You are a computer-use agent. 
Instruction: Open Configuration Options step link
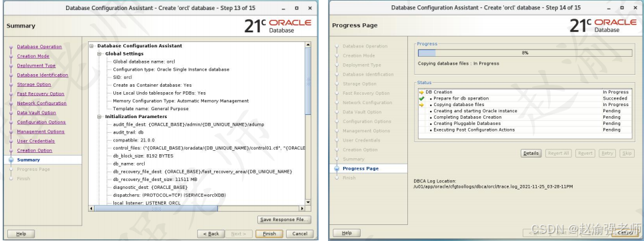coord(41,123)
